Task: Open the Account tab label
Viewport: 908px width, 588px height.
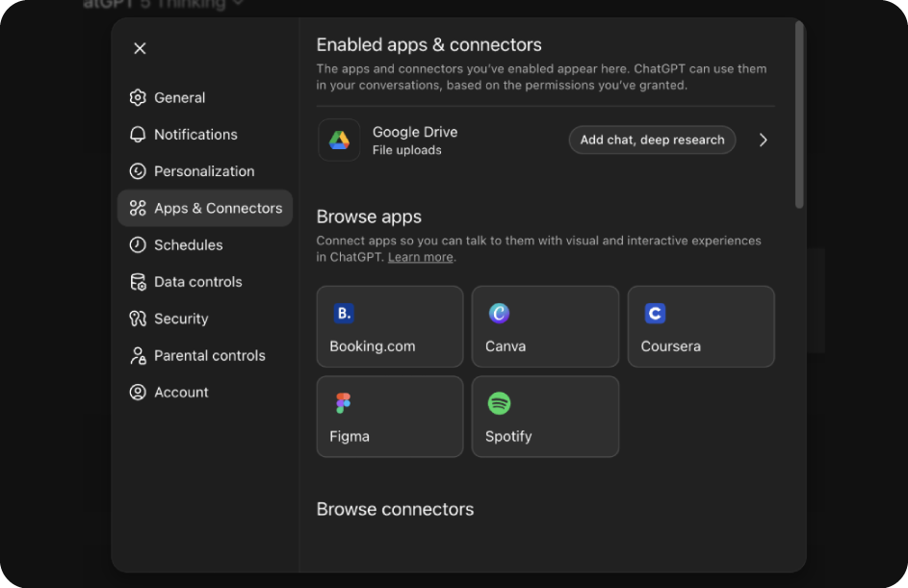Action: [x=181, y=393]
